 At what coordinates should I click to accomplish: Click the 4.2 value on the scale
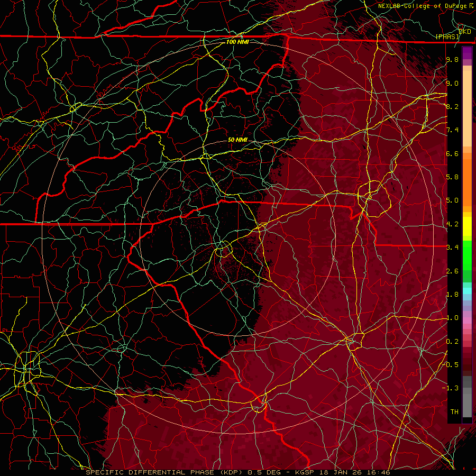pos(452,224)
